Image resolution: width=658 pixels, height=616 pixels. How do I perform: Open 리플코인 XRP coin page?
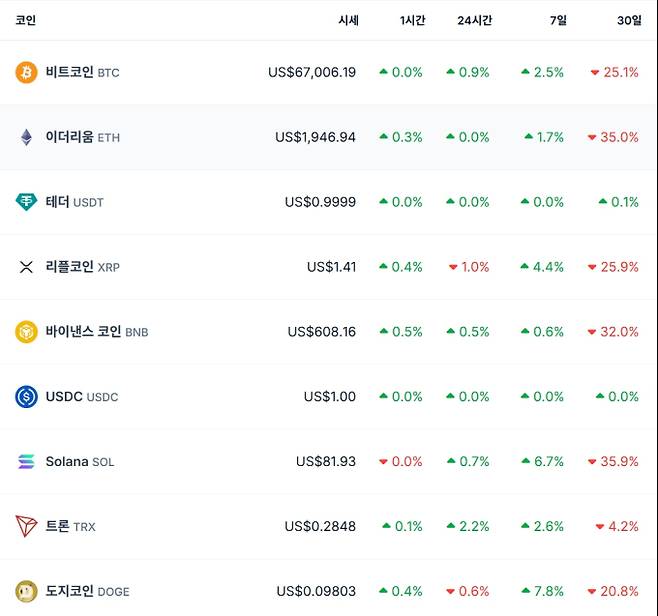(82, 267)
